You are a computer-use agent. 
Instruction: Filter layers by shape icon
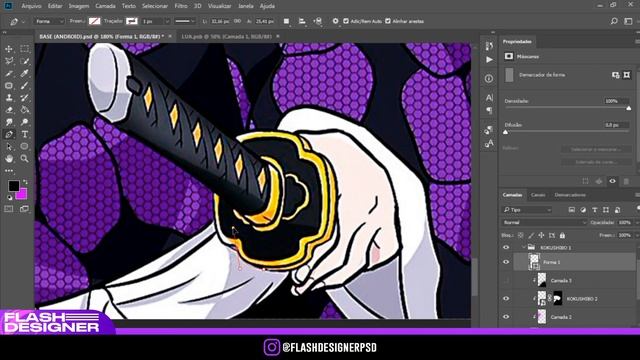[606, 210]
